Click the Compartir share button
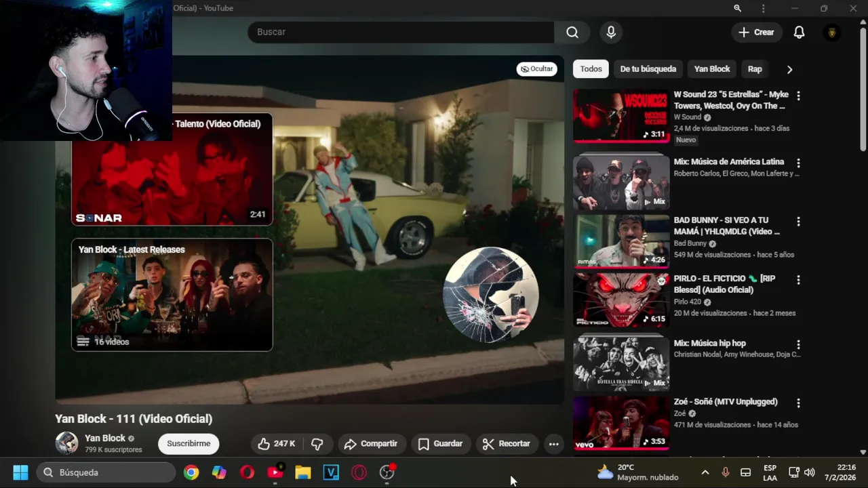868x488 pixels. click(370, 444)
